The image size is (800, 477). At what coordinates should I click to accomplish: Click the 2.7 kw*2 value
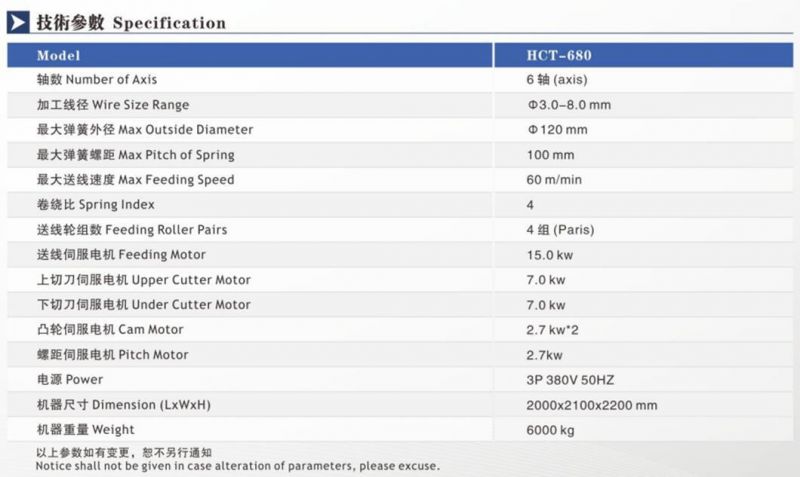[553, 330]
